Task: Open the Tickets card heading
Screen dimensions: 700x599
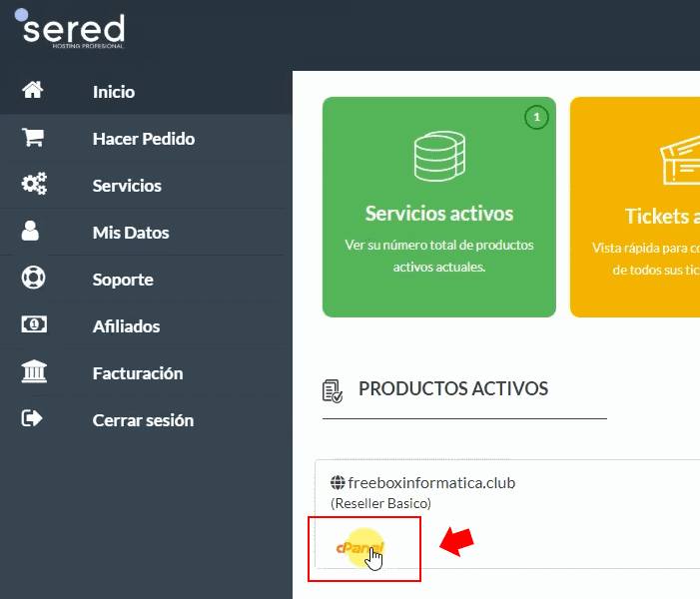Action: point(661,217)
